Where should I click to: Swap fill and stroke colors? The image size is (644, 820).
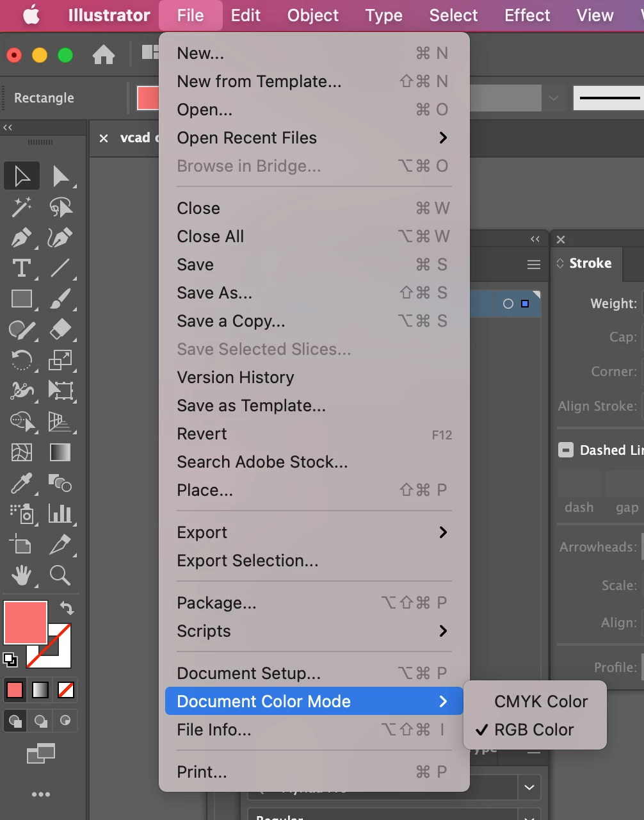pyautogui.click(x=67, y=608)
